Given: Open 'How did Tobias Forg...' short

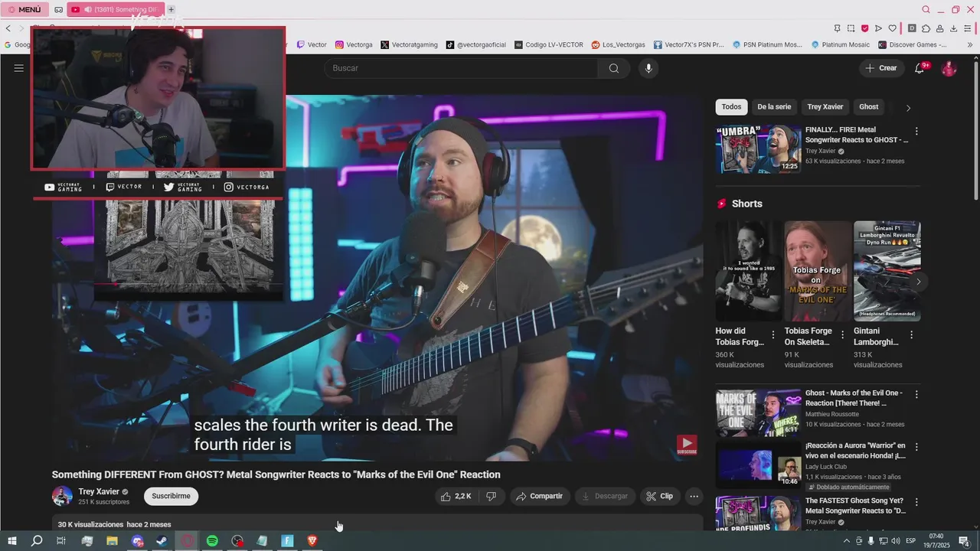Looking at the screenshot, I should click(x=748, y=271).
